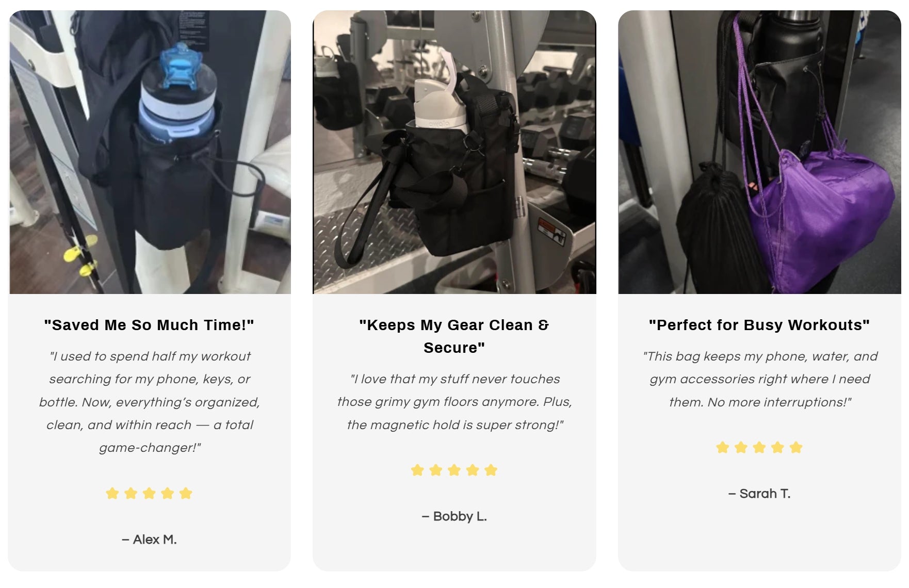
Task: Open the purple drawstring bag photo
Action: (x=759, y=152)
